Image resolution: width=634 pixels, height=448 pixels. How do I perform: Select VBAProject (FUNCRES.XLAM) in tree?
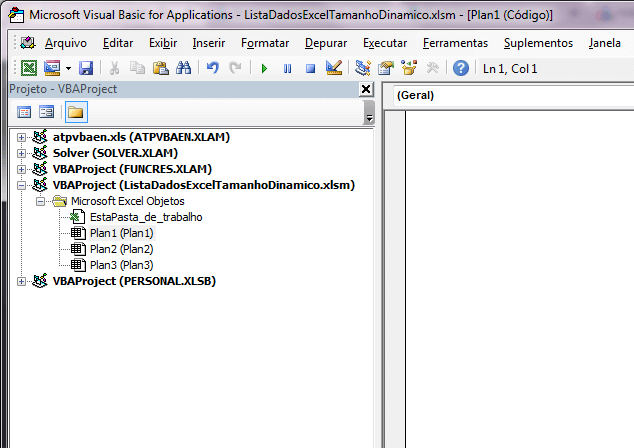click(x=132, y=169)
